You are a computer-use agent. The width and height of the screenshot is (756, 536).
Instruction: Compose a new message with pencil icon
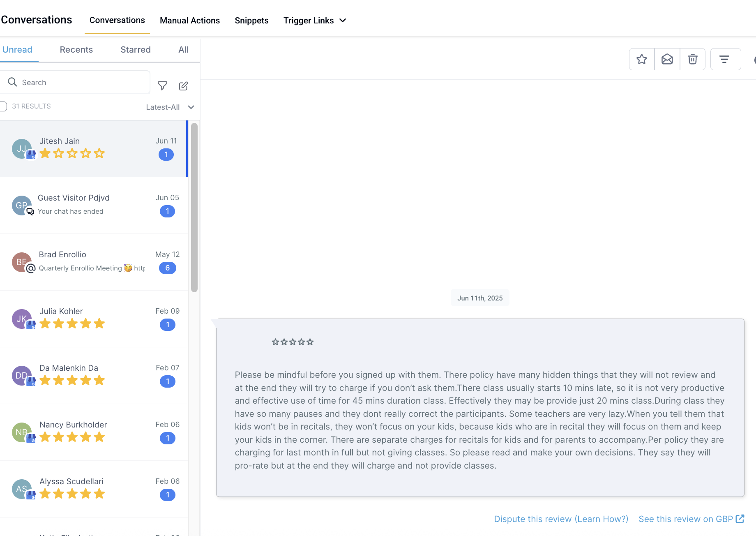tap(184, 85)
